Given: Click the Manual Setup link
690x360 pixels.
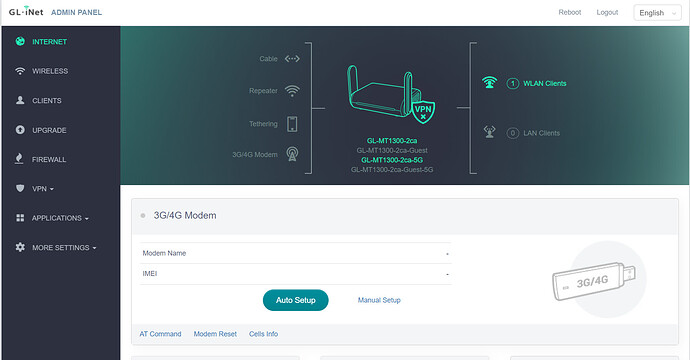Looking at the screenshot, I should tap(379, 300).
